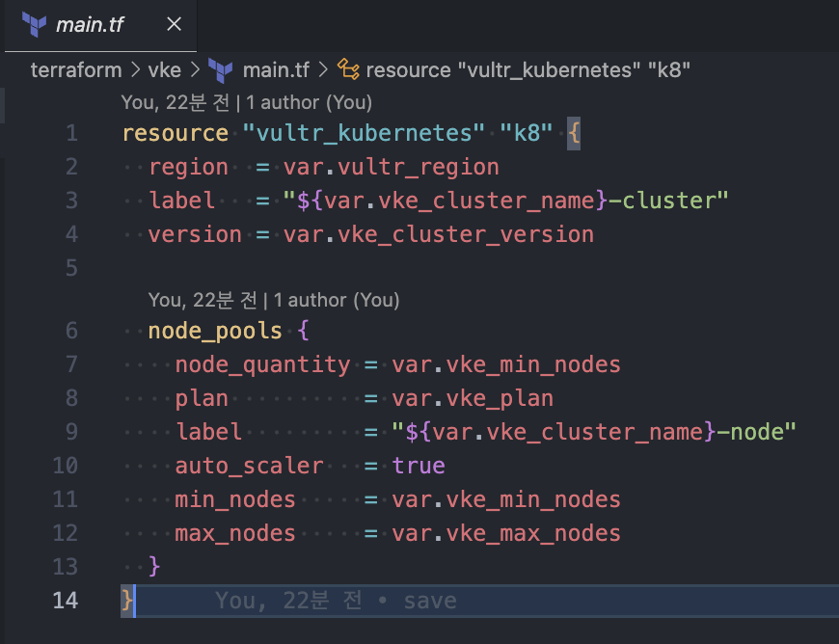The height and width of the screenshot is (644, 839).
Task: Click line number 6 in gutter
Action: pos(71,331)
